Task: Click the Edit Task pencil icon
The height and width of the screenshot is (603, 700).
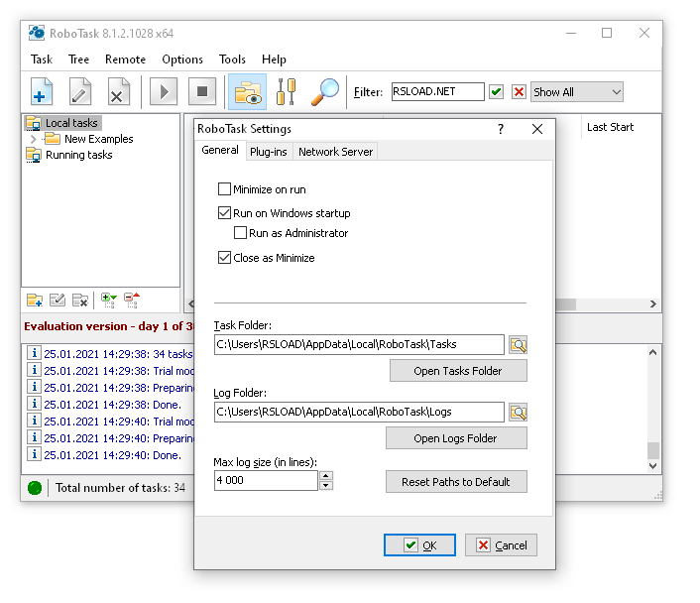Action: tap(80, 92)
